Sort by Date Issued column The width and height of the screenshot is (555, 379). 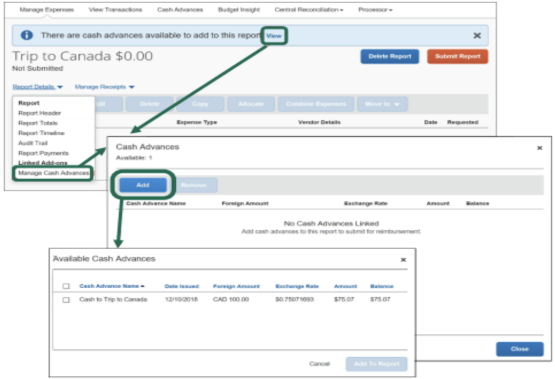(182, 286)
